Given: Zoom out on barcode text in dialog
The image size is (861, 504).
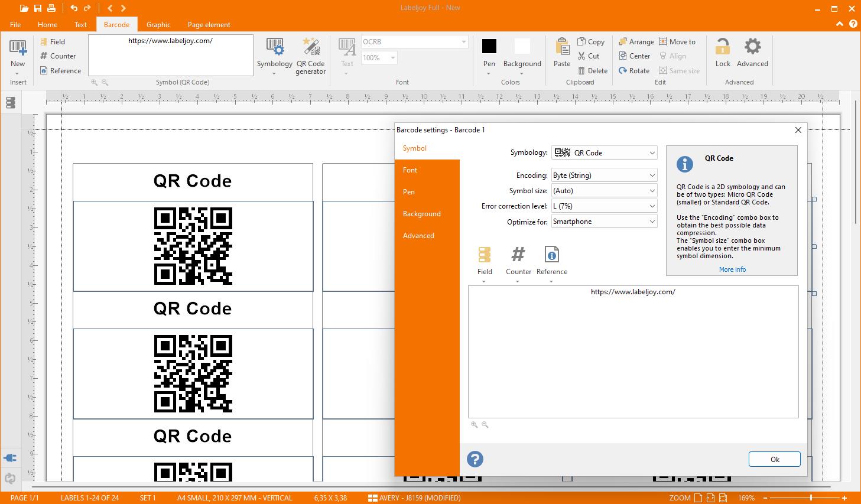Looking at the screenshot, I should coord(485,425).
